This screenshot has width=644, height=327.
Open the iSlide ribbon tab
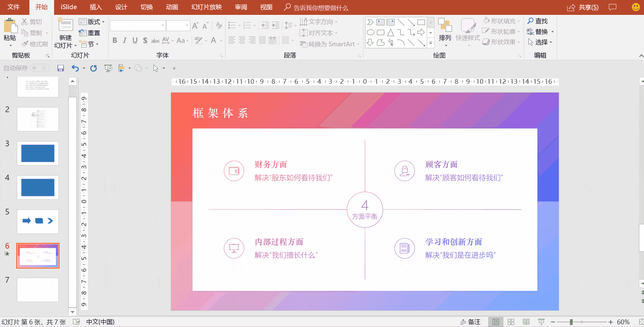click(69, 7)
